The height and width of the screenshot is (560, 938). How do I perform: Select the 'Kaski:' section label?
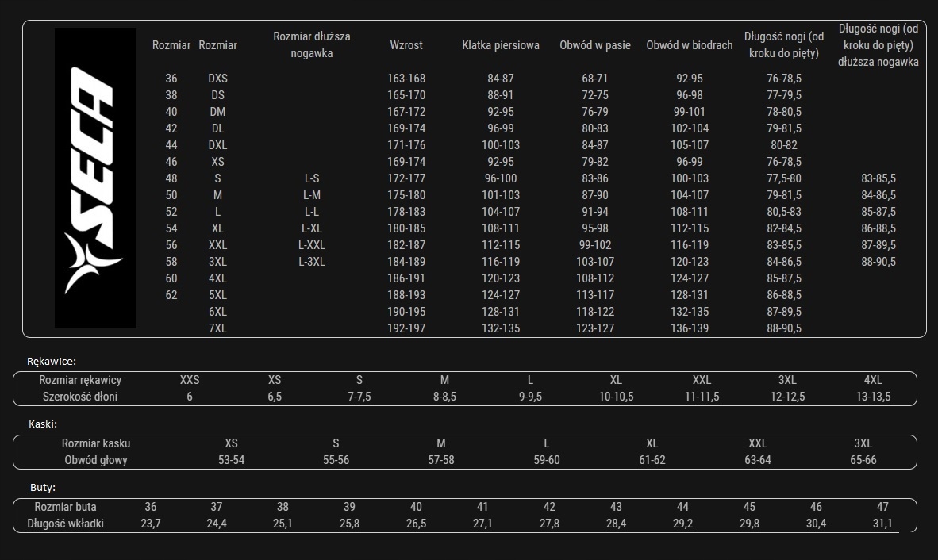pyautogui.click(x=43, y=424)
